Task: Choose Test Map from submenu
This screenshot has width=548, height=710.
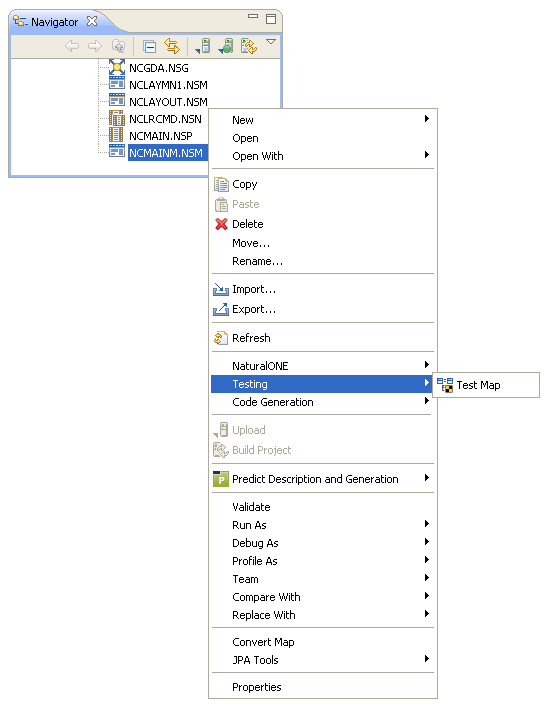Action: tap(486, 385)
